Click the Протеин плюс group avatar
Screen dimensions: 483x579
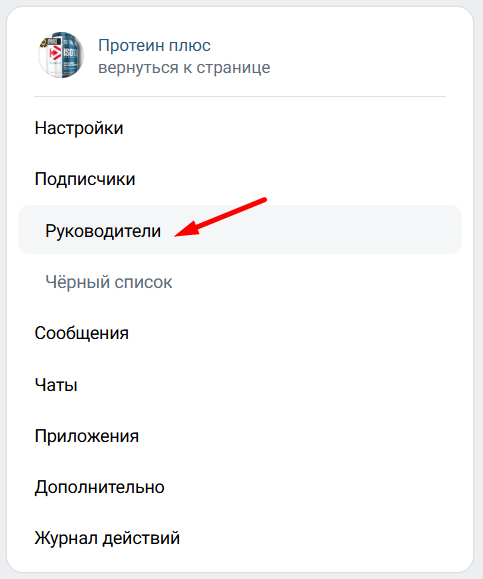point(61,55)
